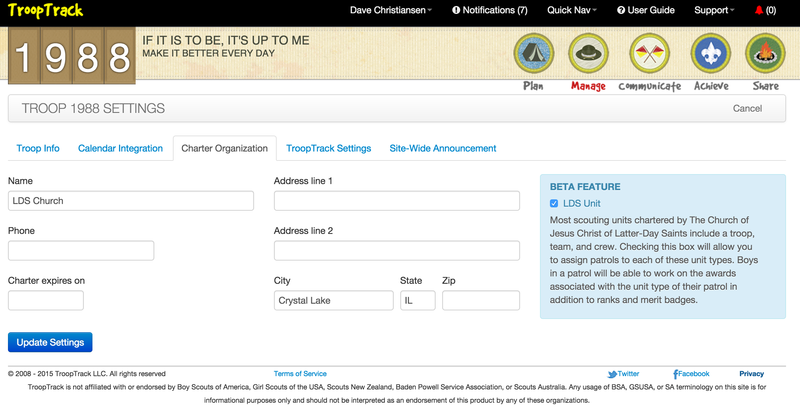
Task: Click the LDS Unit label text
Action: tap(582, 203)
